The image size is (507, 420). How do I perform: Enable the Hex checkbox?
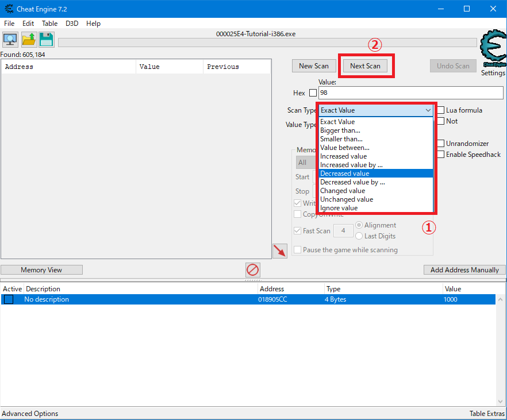click(x=313, y=93)
